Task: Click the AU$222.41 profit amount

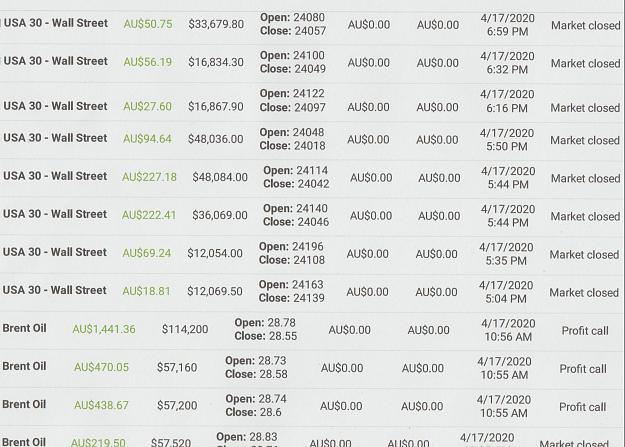Action: pos(149,215)
